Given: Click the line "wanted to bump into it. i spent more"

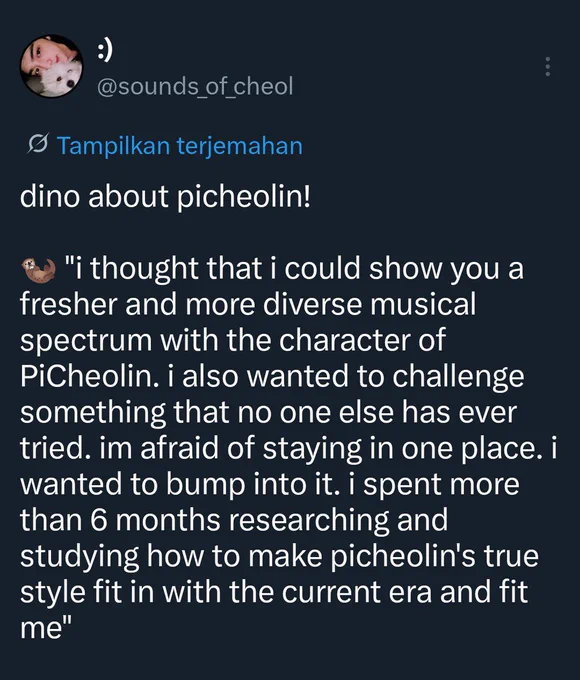Looking at the screenshot, I should click(x=270, y=484).
